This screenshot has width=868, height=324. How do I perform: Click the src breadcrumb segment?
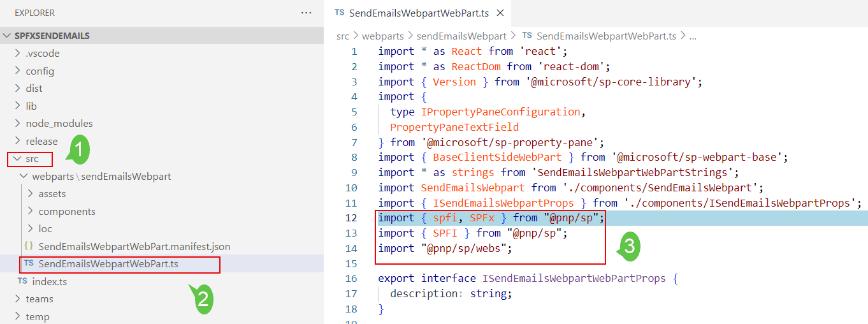pos(343,36)
